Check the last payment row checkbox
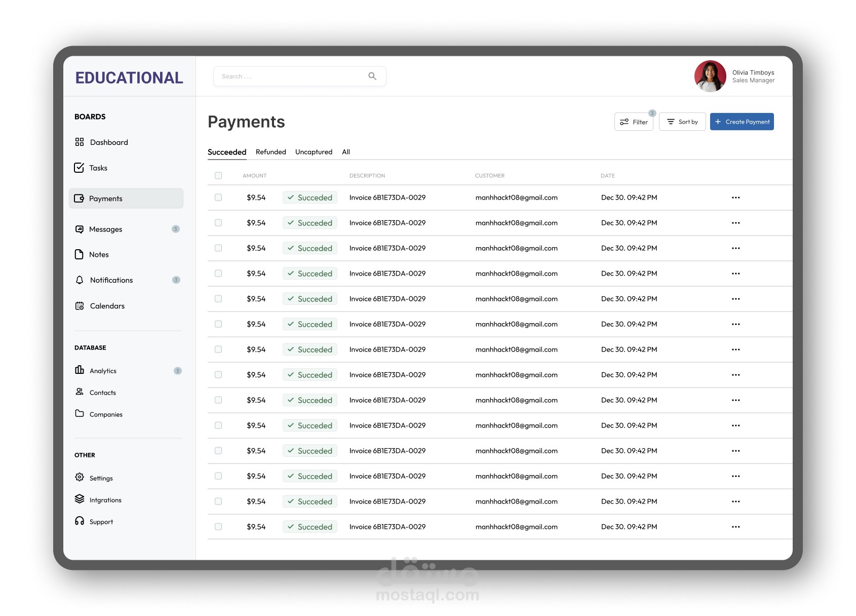The image size is (856, 616). tap(218, 526)
